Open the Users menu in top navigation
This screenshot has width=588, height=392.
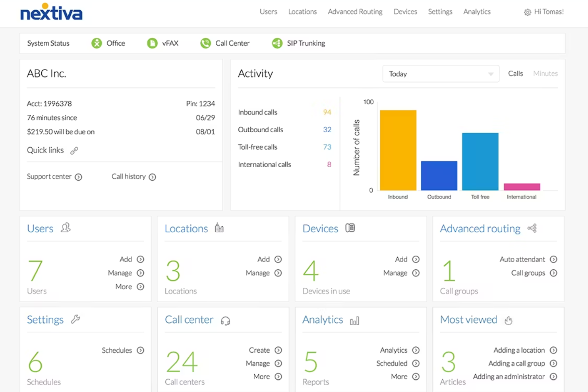tap(268, 12)
